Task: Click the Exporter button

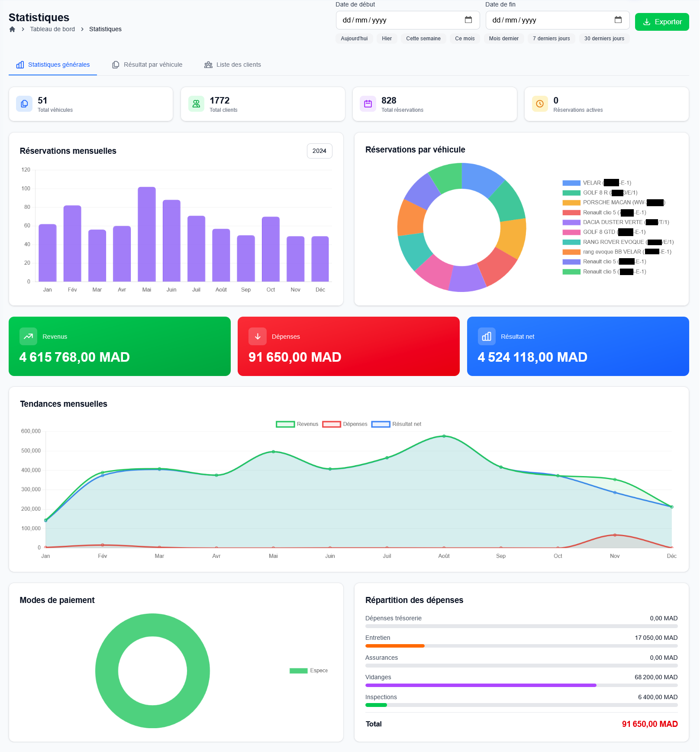Action: click(662, 22)
